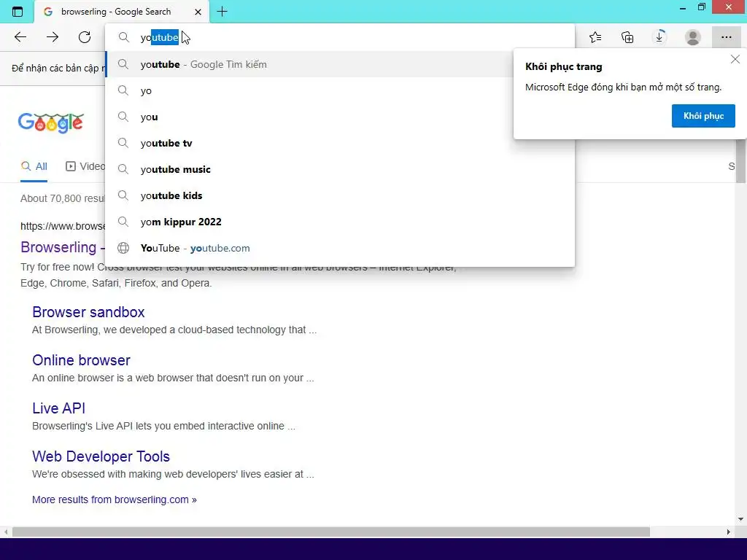This screenshot has height=560, width=747.
Task: Restore down the Edge window
Action: [702, 7]
